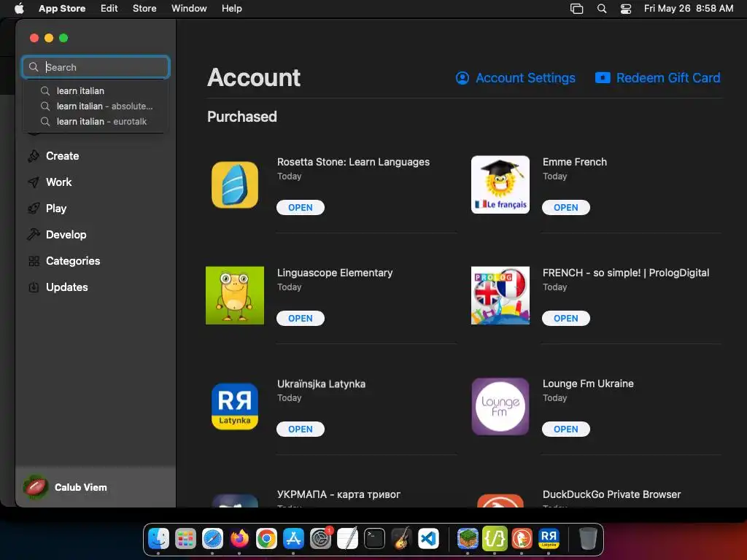Open Control Center from the menu bar
This screenshot has width=747, height=560.
pyautogui.click(x=625, y=8)
